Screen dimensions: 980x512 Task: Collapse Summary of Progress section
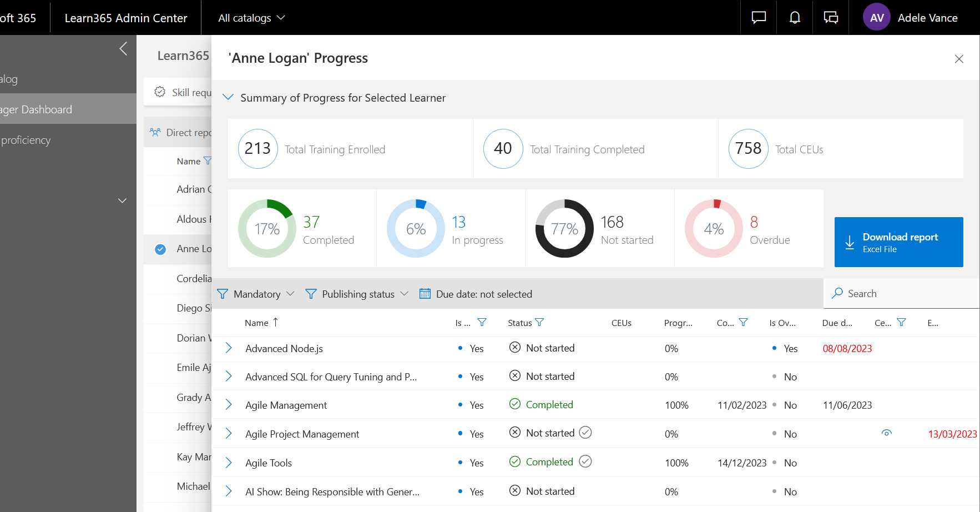click(228, 98)
